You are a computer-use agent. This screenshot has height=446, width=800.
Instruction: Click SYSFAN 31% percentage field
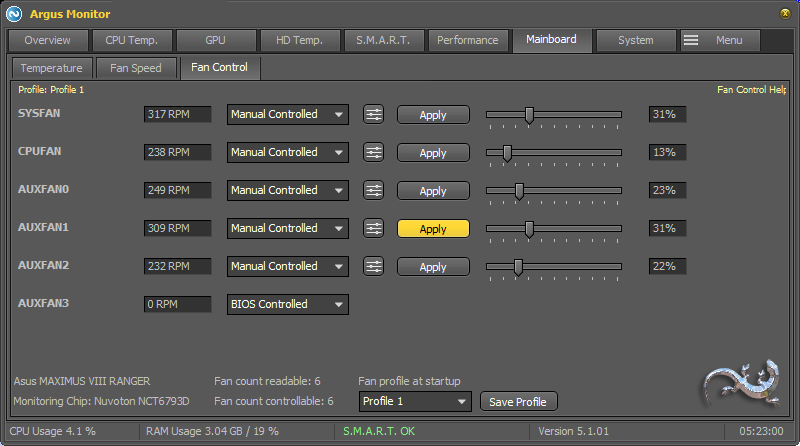coord(667,114)
